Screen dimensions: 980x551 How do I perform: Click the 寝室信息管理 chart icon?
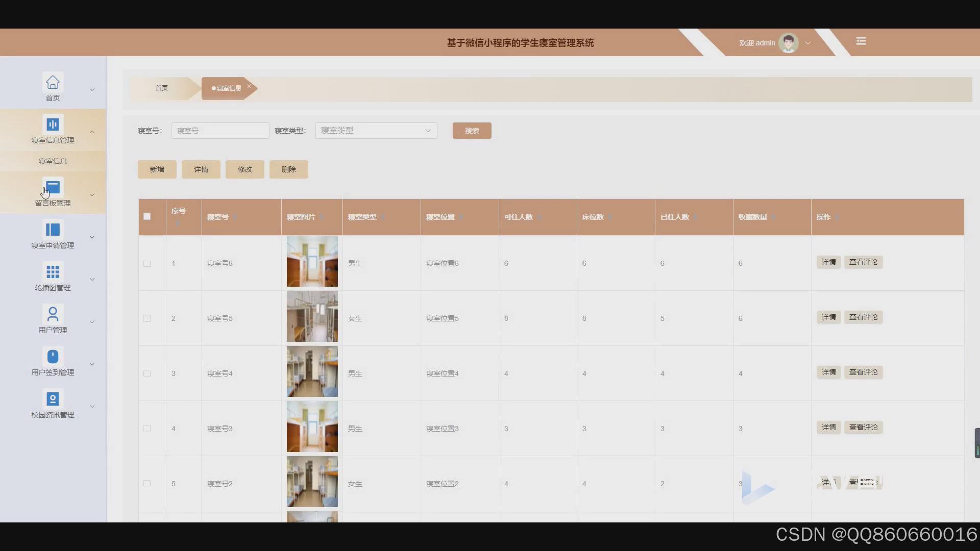click(53, 124)
